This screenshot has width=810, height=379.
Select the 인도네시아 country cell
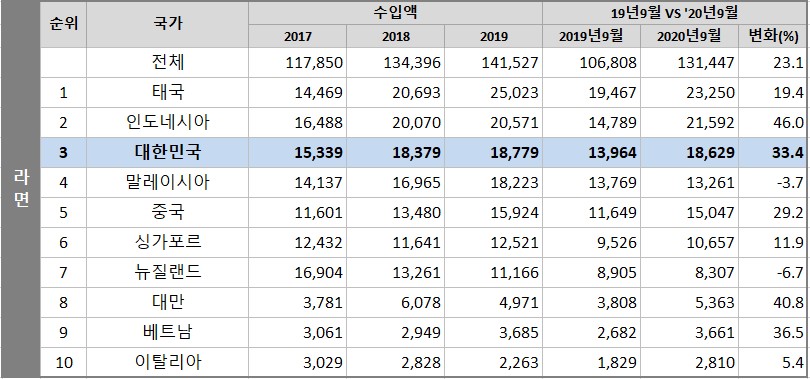(168, 122)
